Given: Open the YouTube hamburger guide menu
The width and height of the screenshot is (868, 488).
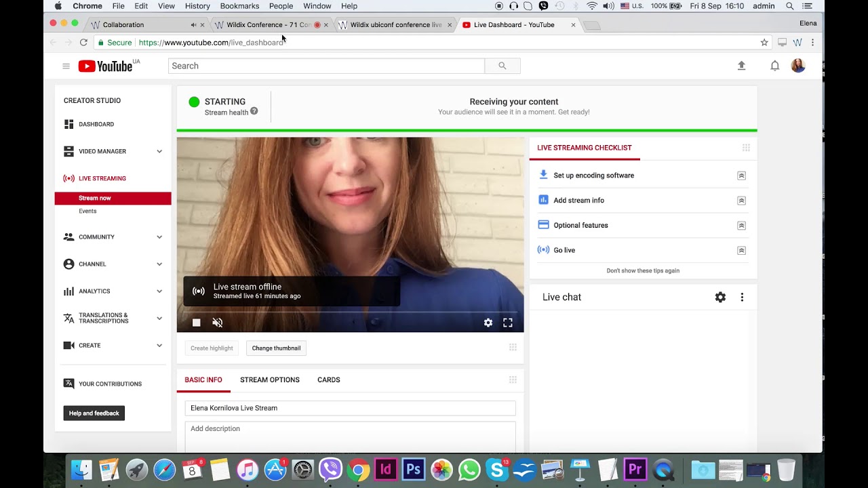Looking at the screenshot, I should tap(66, 66).
